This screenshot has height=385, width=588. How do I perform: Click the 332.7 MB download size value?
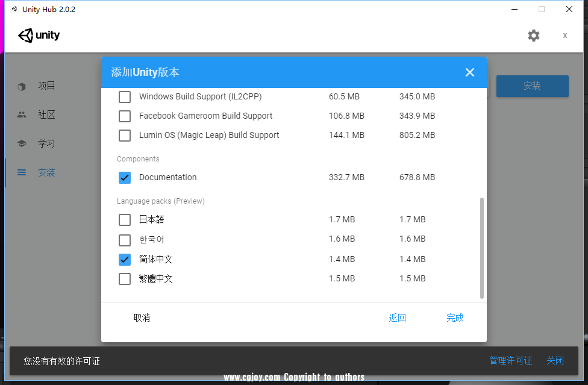(346, 177)
